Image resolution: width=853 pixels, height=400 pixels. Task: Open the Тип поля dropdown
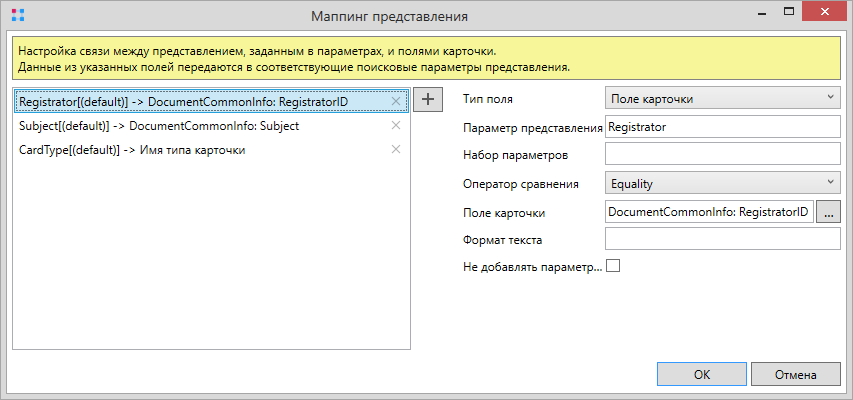(x=722, y=98)
